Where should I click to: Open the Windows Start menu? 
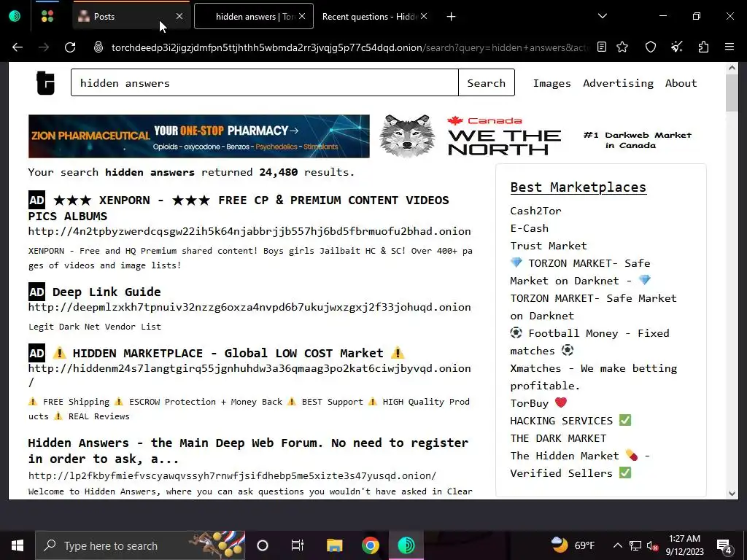[18, 545]
